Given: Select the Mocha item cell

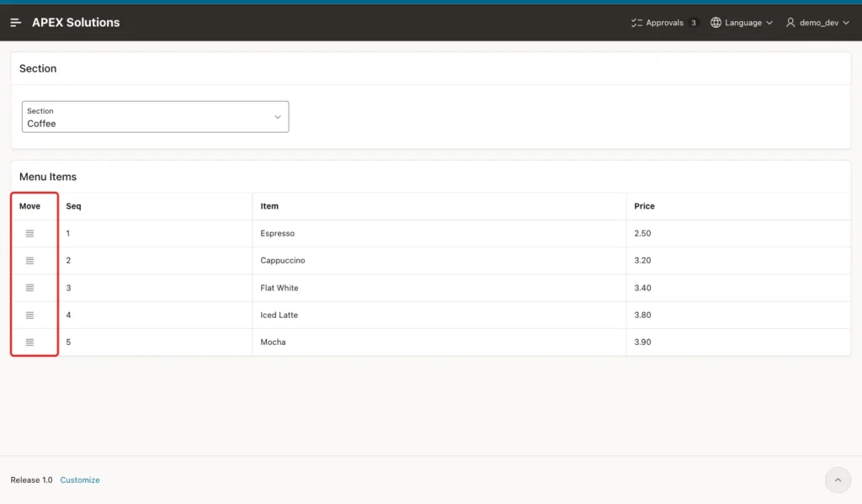Looking at the screenshot, I should point(439,342).
